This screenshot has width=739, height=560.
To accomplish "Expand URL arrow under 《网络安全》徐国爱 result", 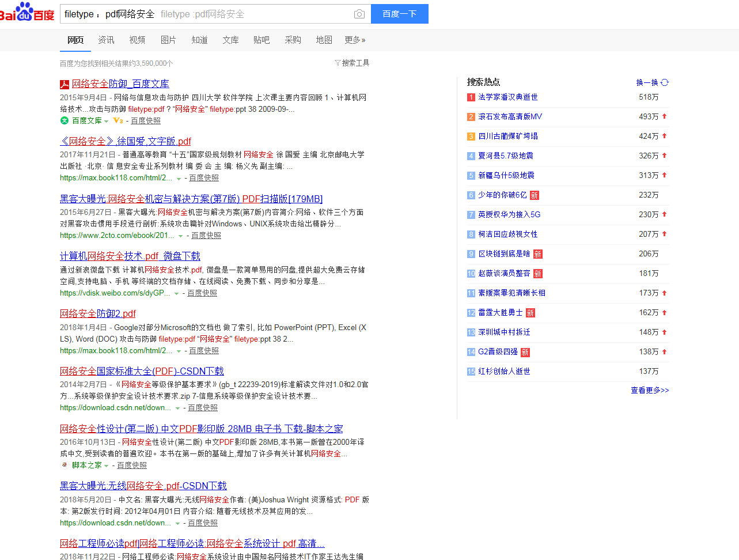I will 179,179.
